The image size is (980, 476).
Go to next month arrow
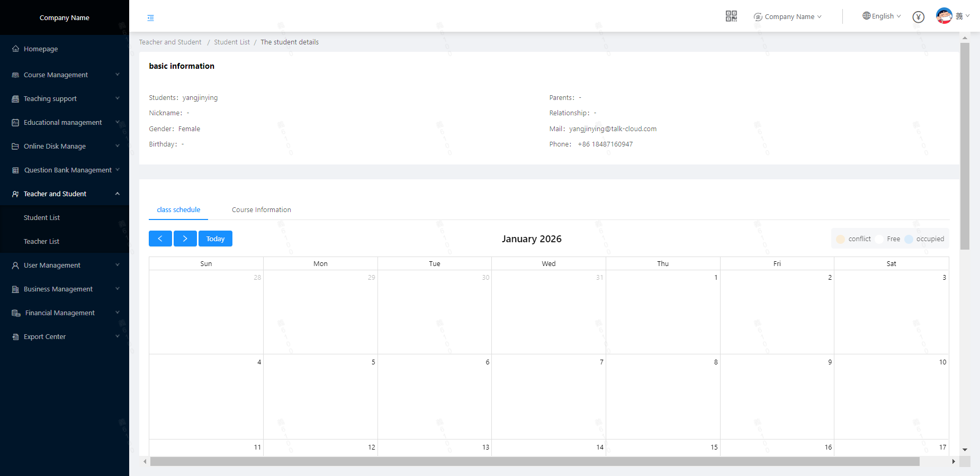pos(185,239)
